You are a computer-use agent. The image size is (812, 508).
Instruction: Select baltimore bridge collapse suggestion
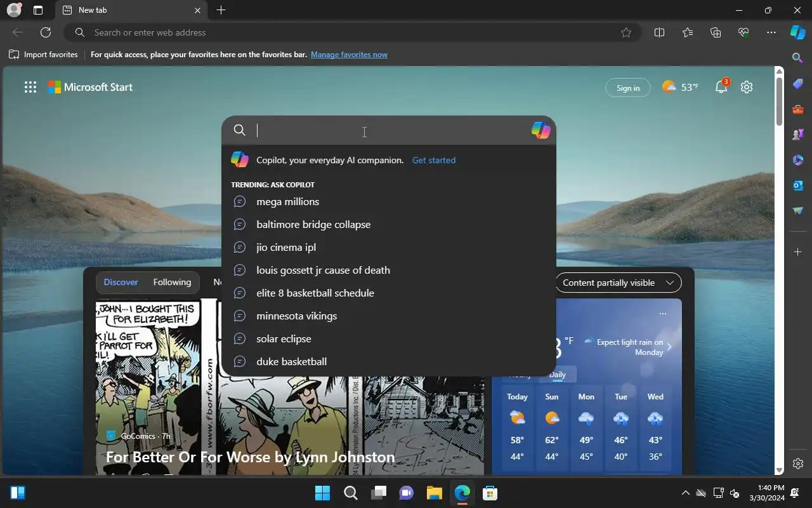[388, 224]
